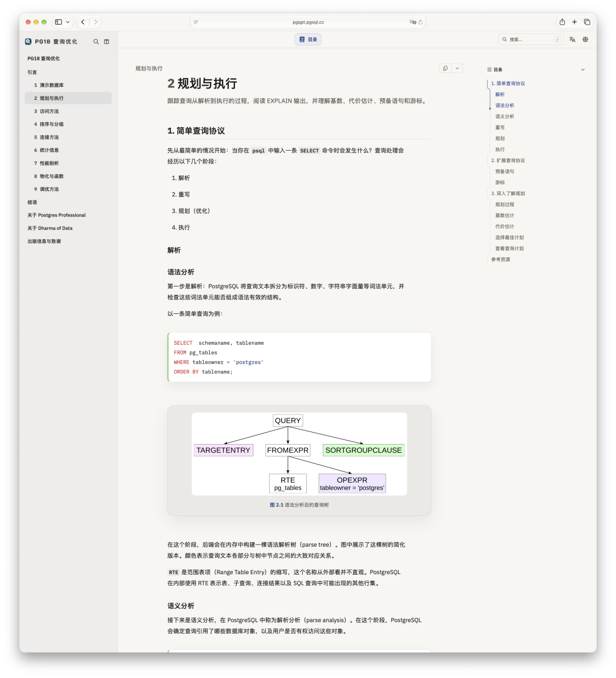Screen dimensions: 616x678
Task: Open the reader view icon in address bar
Action: coord(196,22)
